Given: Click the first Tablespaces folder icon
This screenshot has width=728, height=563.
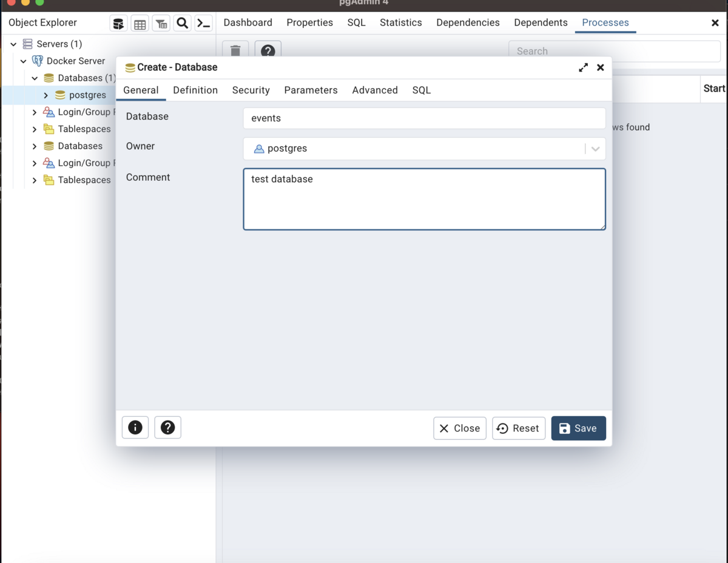Looking at the screenshot, I should [x=49, y=129].
